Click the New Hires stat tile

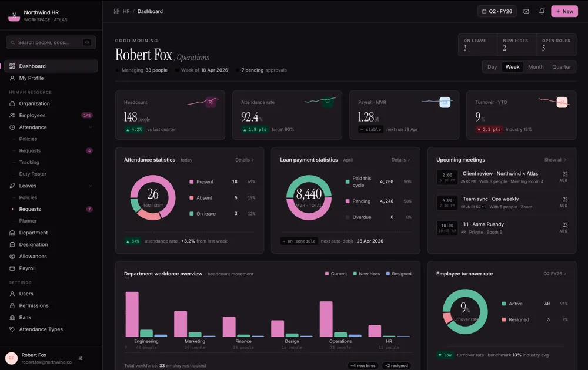click(x=517, y=45)
